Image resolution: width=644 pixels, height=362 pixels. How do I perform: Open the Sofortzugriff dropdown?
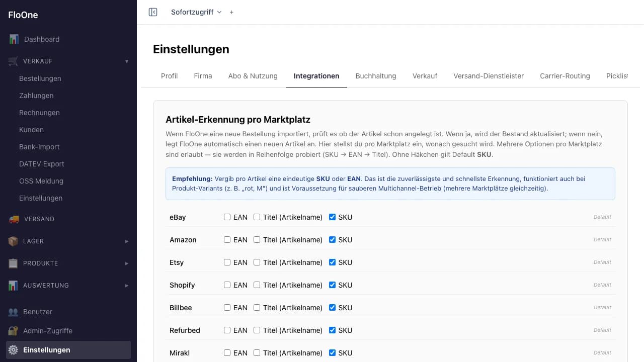pyautogui.click(x=196, y=12)
